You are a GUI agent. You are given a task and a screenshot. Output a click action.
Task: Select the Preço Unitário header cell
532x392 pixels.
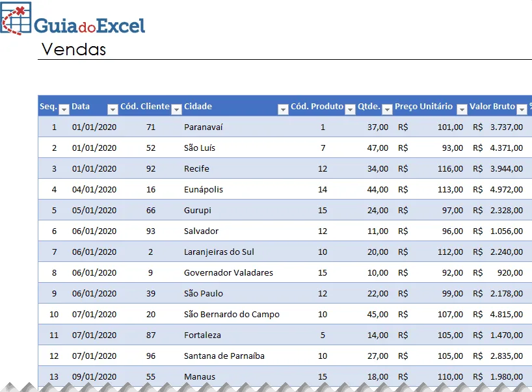[x=430, y=106]
